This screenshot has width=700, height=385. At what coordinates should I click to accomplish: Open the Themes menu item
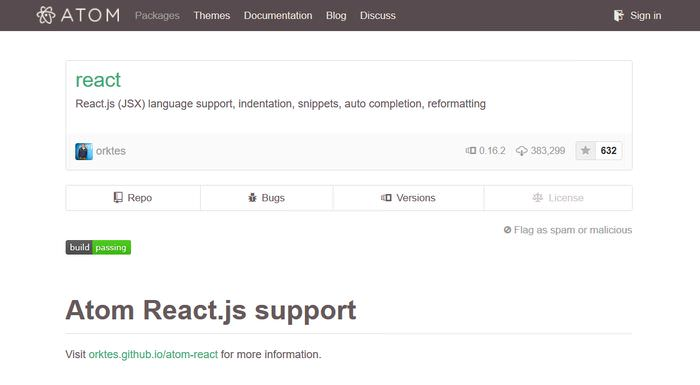point(212,16)
